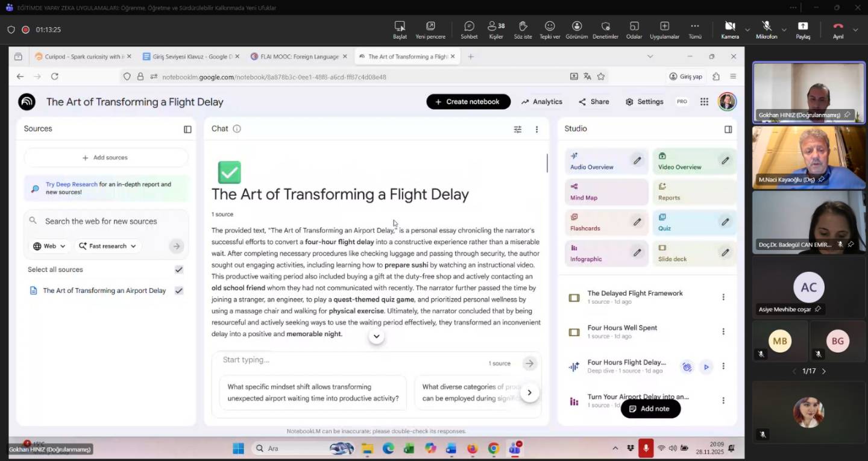The height and width of the screenshot is (461, 868).
Task: Open chat configuration sliders icon
Action: pos(517,130)
